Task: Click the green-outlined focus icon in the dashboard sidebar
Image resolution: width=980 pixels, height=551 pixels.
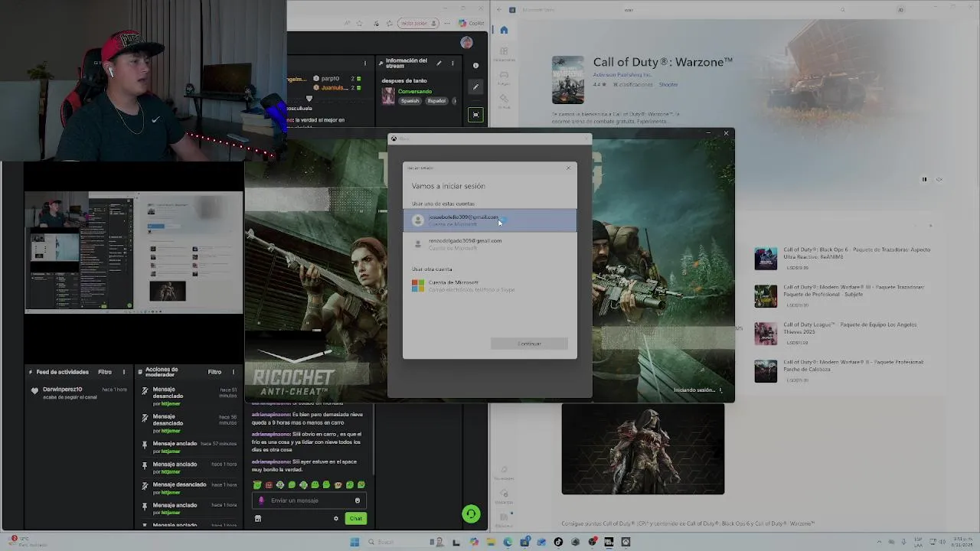Action: (475, 115)
